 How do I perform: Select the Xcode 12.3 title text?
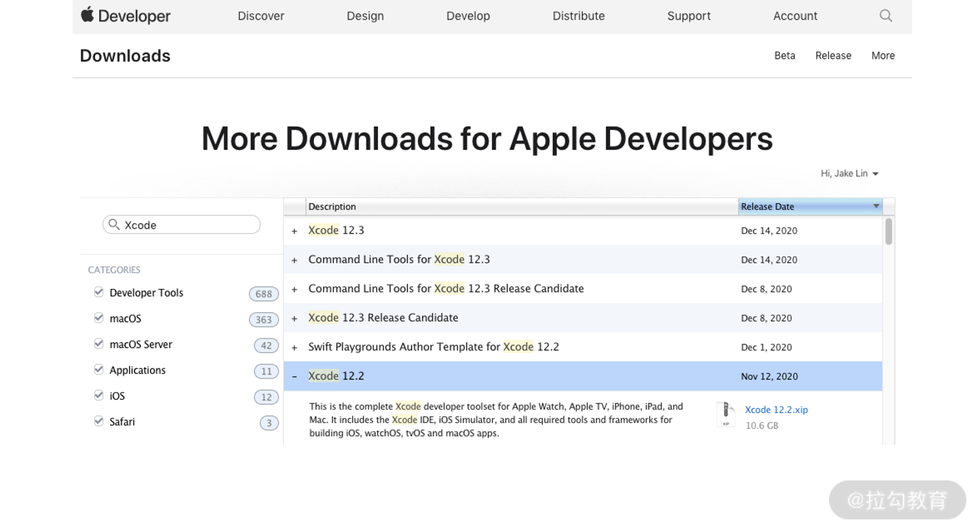click(336, 230)
